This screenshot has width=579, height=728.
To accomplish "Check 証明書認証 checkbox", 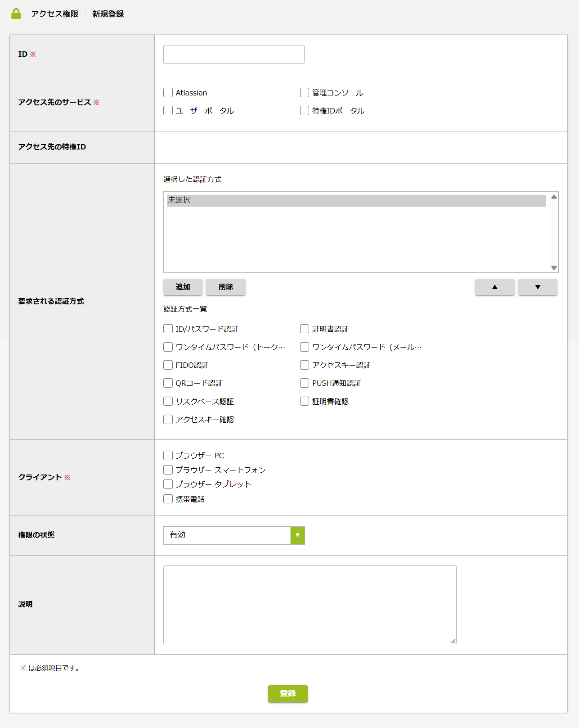I will [x=305, y=329].
